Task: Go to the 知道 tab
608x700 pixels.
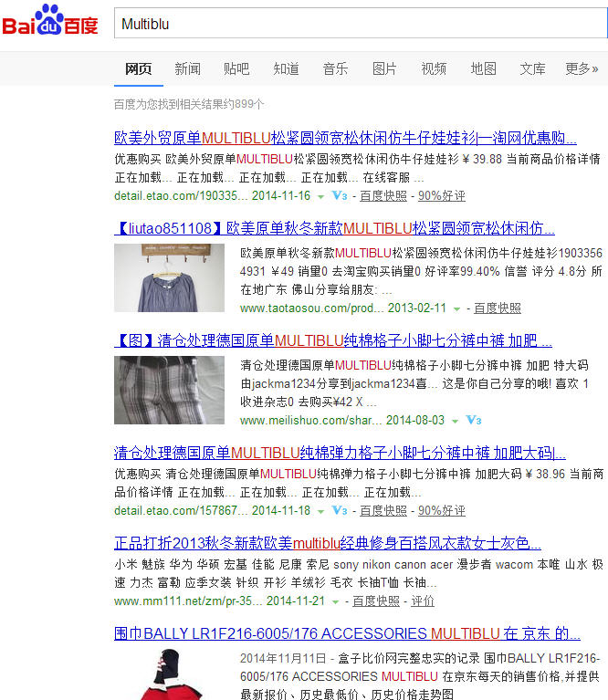Action: coord(286,68)
